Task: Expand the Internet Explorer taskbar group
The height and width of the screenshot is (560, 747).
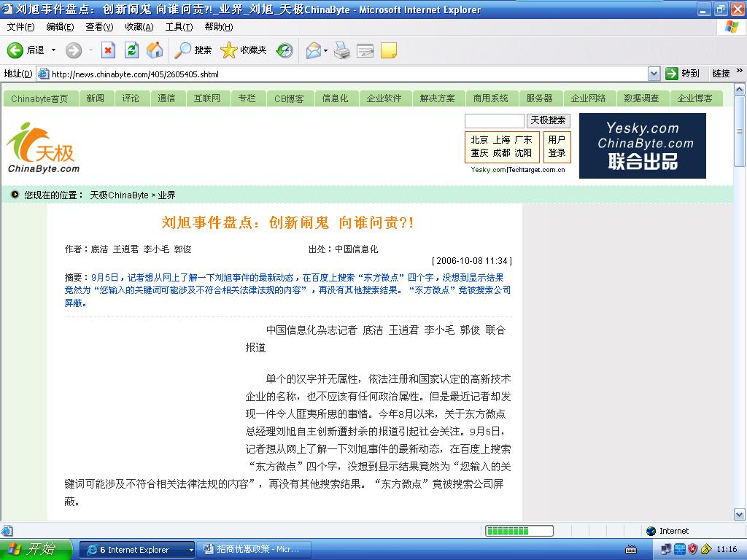Action: (x=191, y=550)
